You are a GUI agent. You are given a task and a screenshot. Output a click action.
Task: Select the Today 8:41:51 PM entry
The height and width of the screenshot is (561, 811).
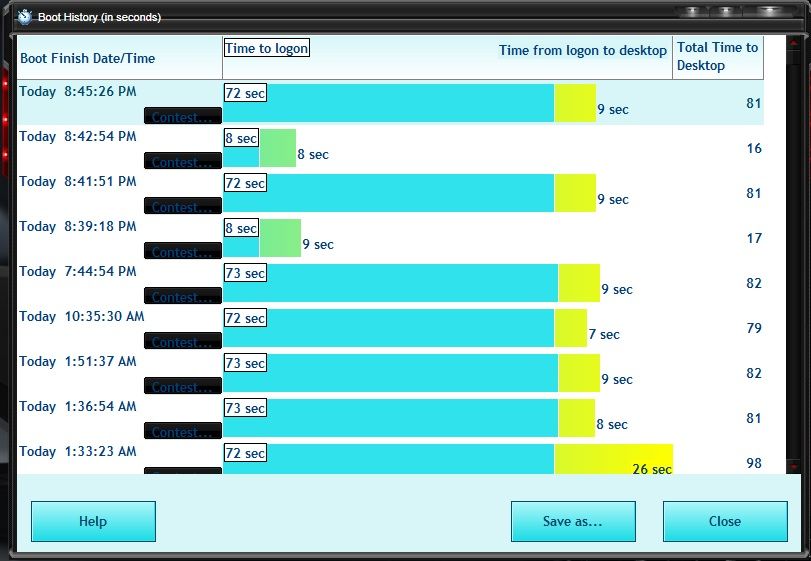tap(78, 181)
